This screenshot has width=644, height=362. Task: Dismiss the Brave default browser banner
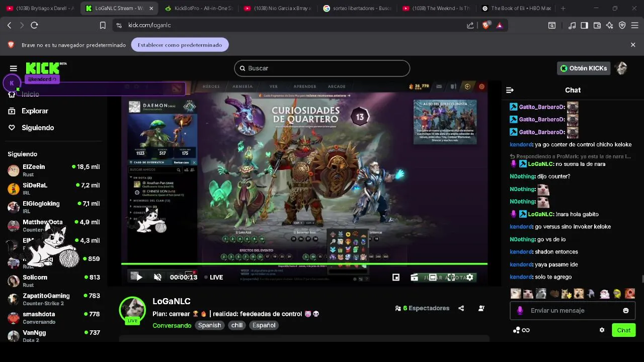pos(633,45)
